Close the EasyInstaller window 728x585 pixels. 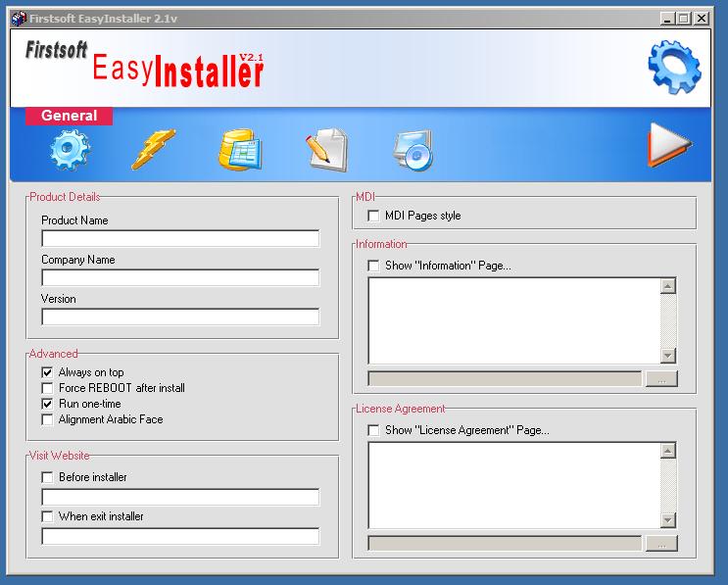click(702, 19)
